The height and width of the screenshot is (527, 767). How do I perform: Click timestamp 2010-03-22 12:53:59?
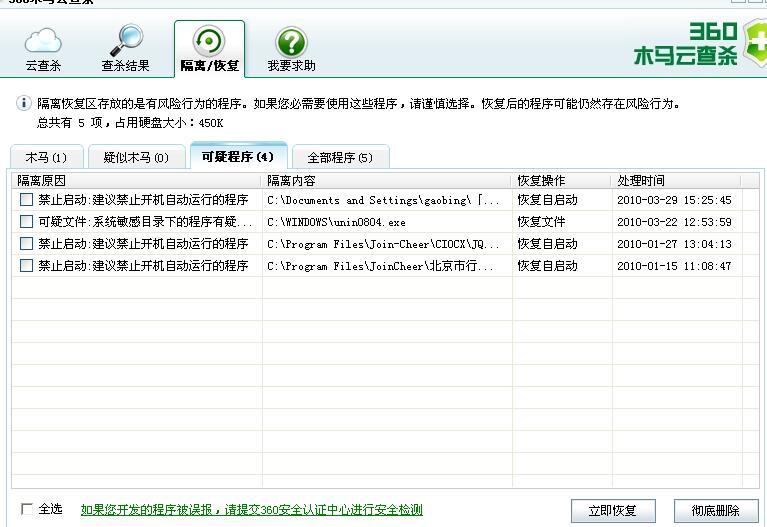pyautogui.click(x=674, y=222)
